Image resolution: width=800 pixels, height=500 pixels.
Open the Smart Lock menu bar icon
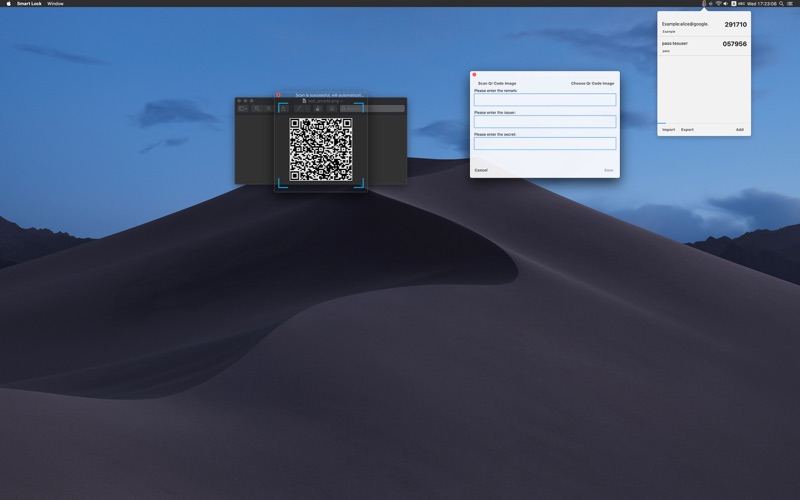click(704, 4)
